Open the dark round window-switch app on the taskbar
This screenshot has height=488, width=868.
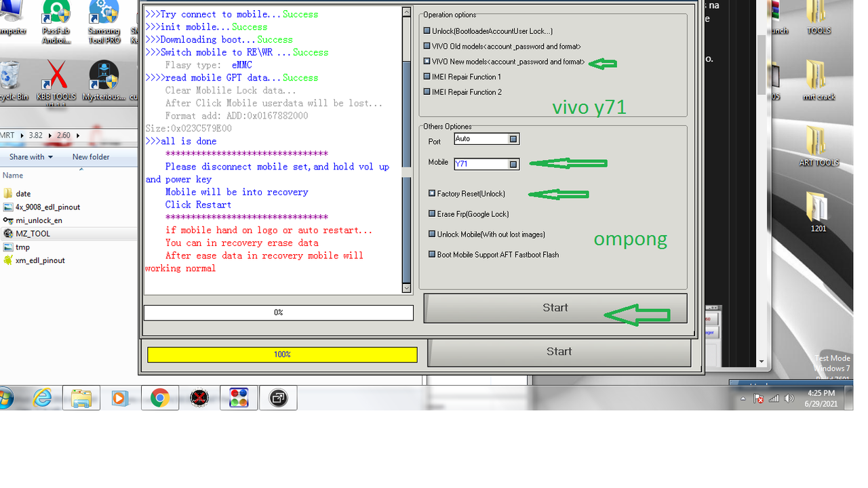278,398
